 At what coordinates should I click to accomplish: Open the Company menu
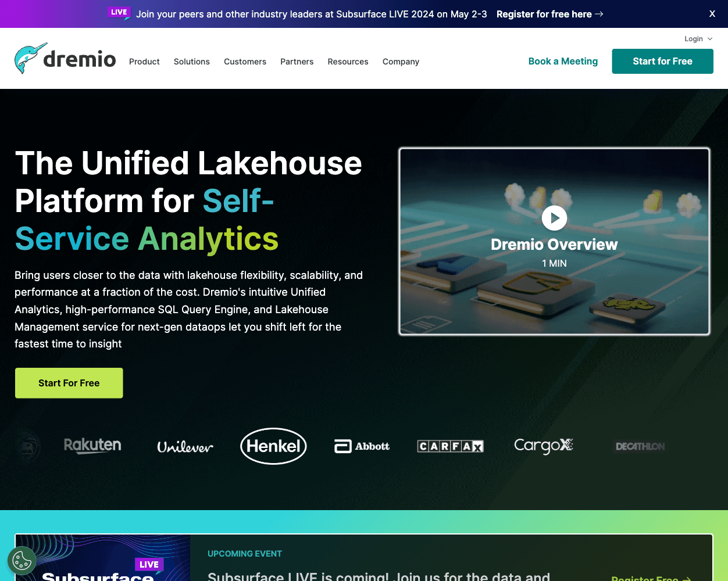click(x=401, y=62)
